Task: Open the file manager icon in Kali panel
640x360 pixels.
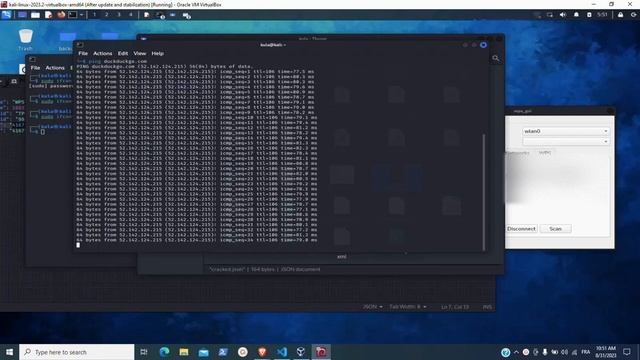Action: click(x=36, y=15)
